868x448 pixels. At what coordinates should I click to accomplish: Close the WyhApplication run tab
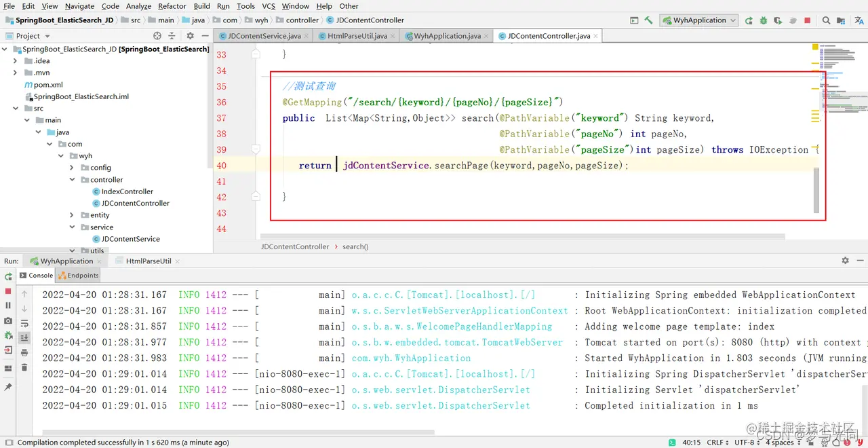coord(100,261)
